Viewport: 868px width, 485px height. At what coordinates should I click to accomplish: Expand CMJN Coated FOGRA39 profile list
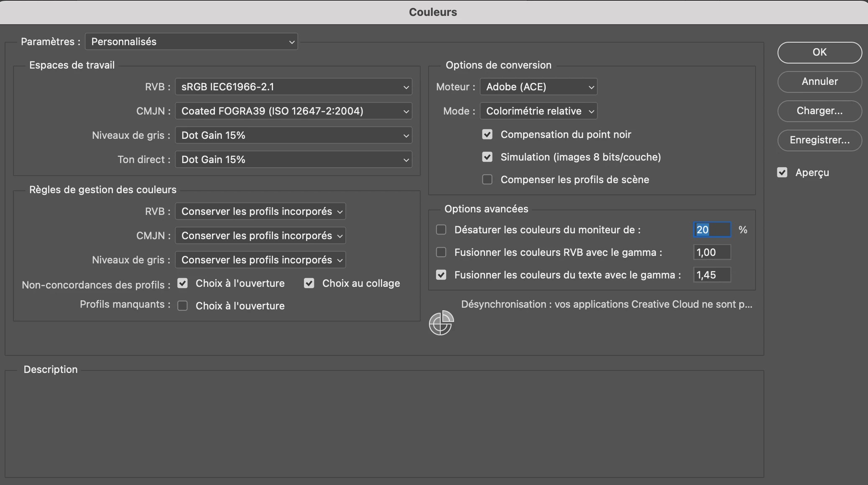point(294,111)
